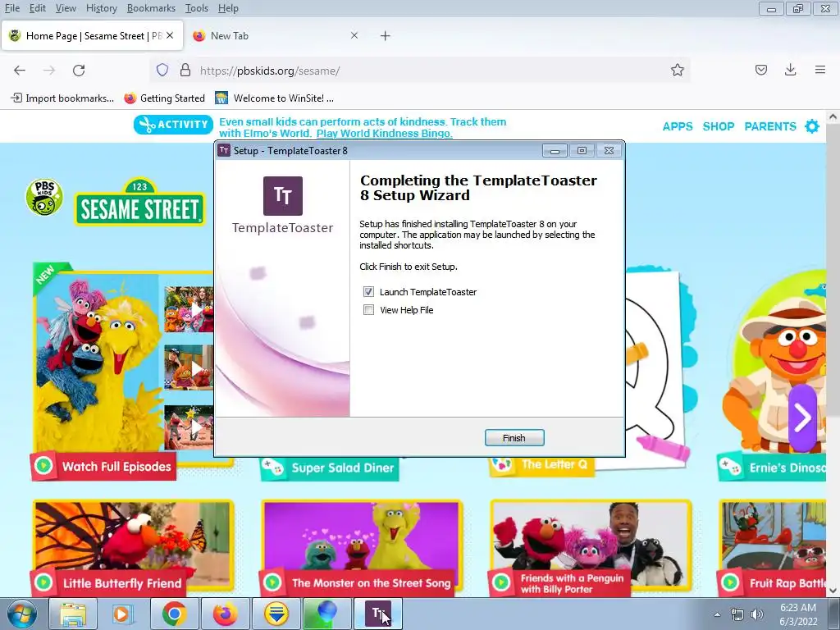Open a new tab with plus button

tap(386, 36)
